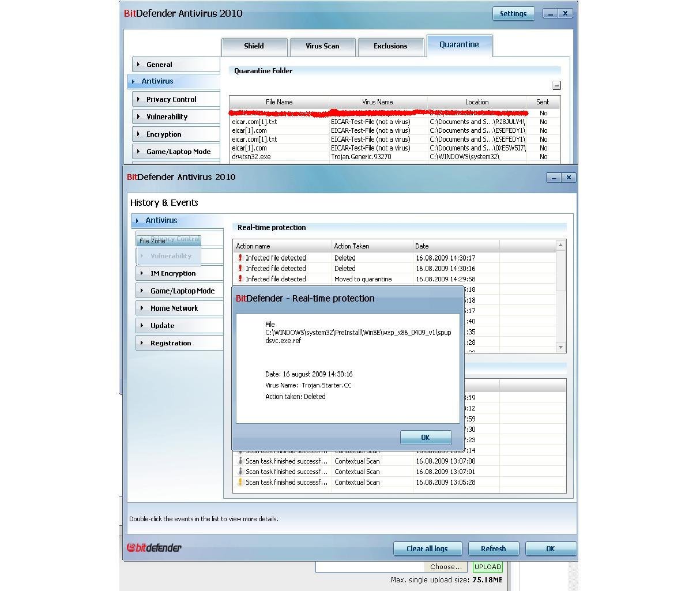Click the UPLOAD button on the webpage
The image size is (700, 591).
488,567
